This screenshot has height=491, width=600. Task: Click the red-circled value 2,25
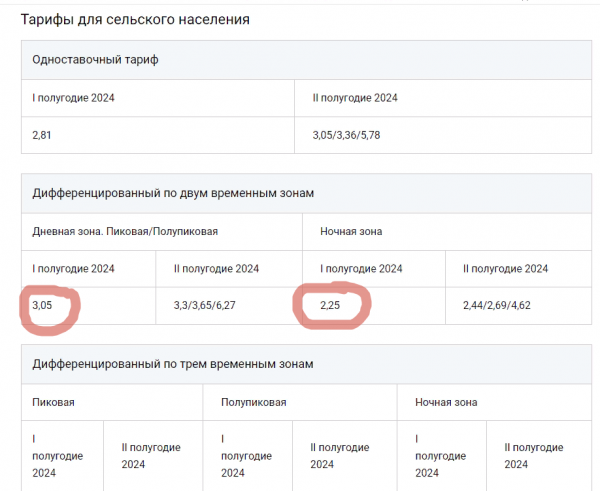click(x=332, y=306)
